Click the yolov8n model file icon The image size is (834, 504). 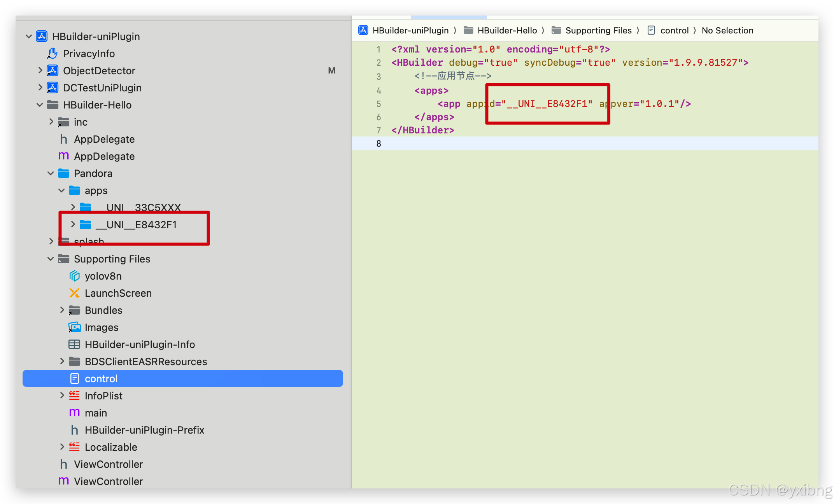click(74, 276)
